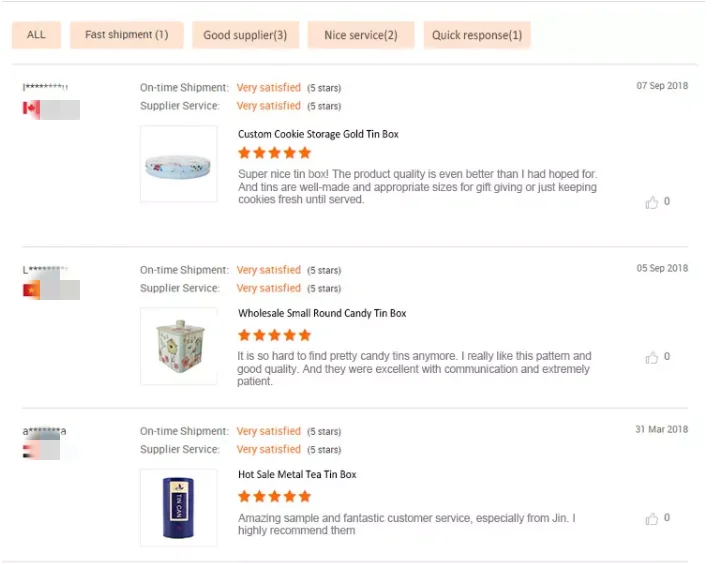Click the cookie tin product thumbnail
This screenshot has width=723, height=564.
tap(178, 164)
